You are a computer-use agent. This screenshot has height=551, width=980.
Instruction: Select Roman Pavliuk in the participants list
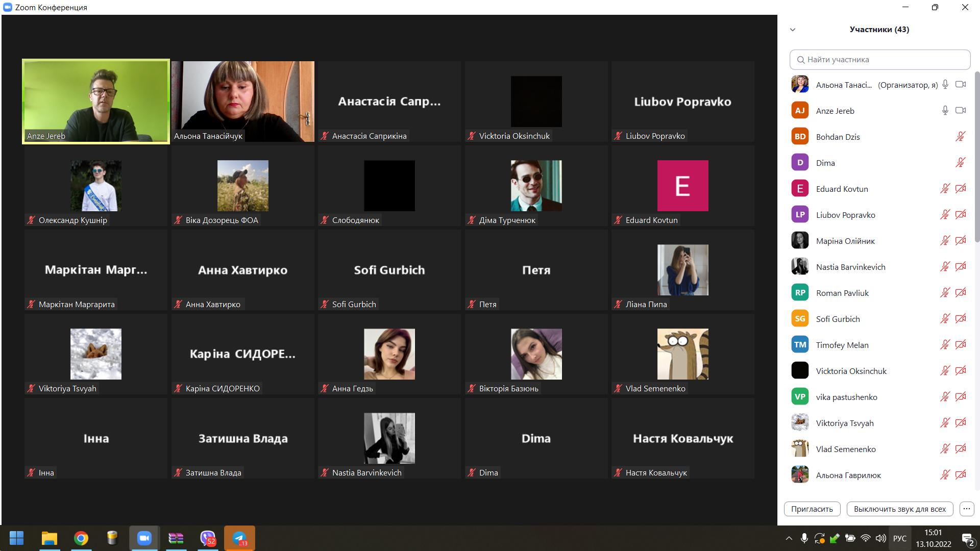pos(842,293)
